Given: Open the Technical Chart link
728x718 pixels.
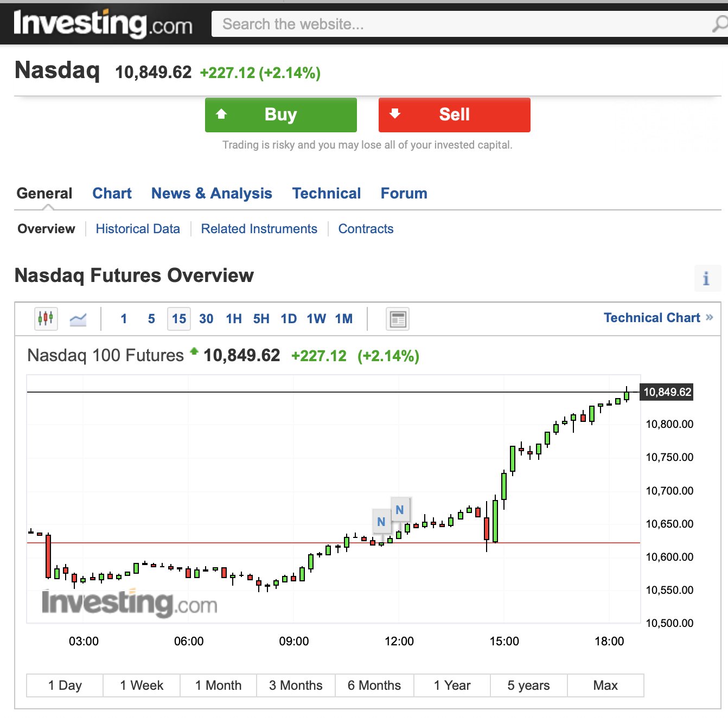Looking at the screenshot, I should tap(659, 318).
